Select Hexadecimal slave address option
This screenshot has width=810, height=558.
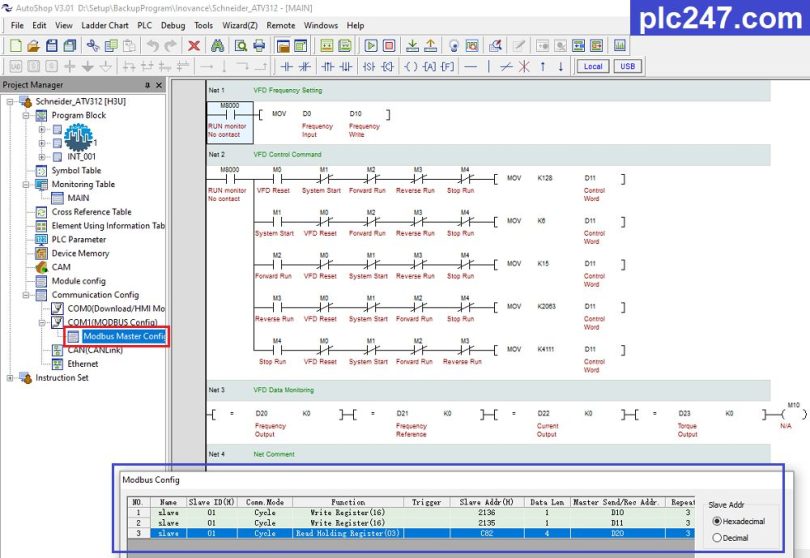coord(716,521)
